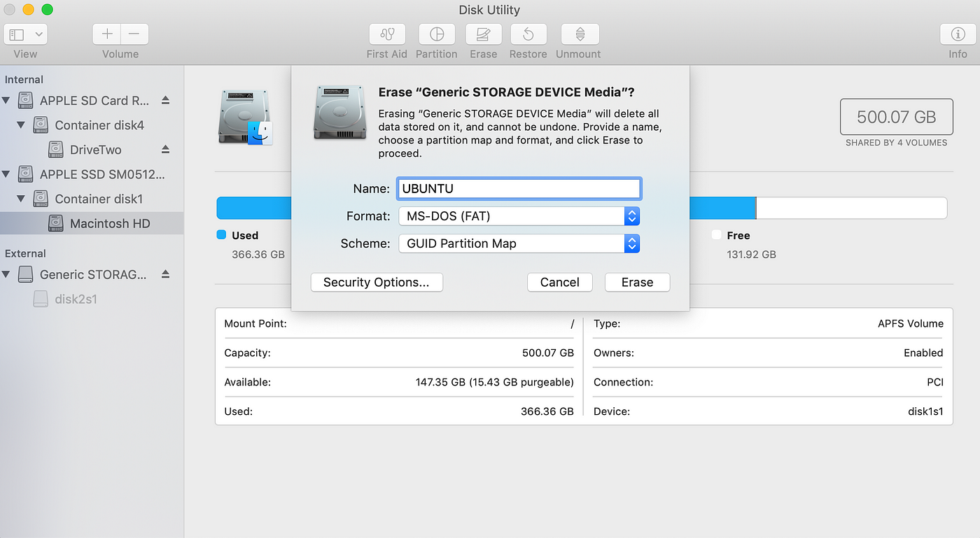Click the Name field containing UBUNTU
Viewport: 980px width, 538px height.
519,188
